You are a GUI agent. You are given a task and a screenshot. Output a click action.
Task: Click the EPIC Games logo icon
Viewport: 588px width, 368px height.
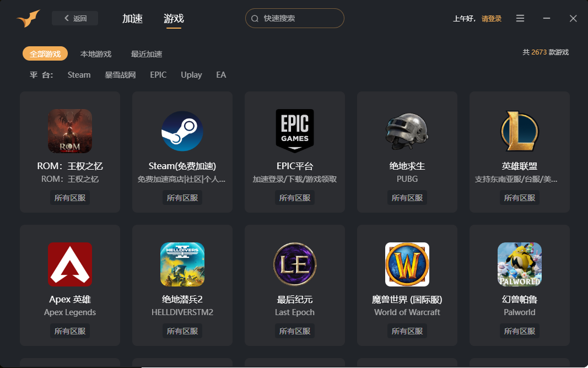[x=295, y=131]
